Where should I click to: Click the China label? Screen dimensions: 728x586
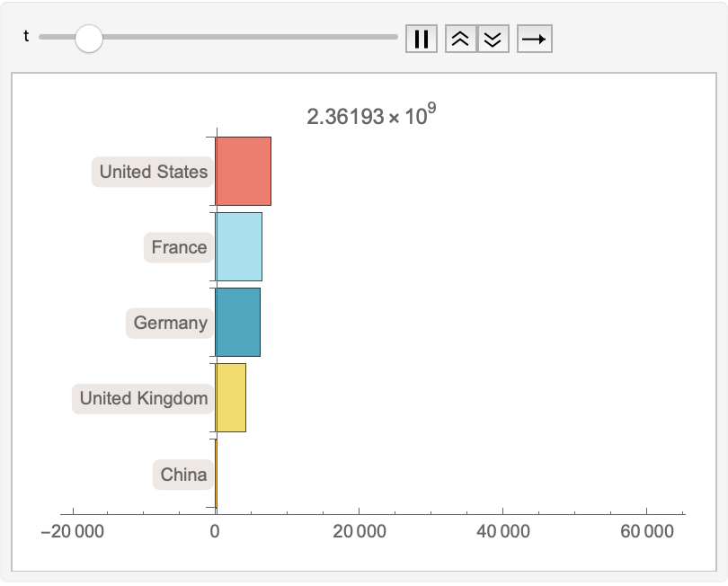(182, 474)
